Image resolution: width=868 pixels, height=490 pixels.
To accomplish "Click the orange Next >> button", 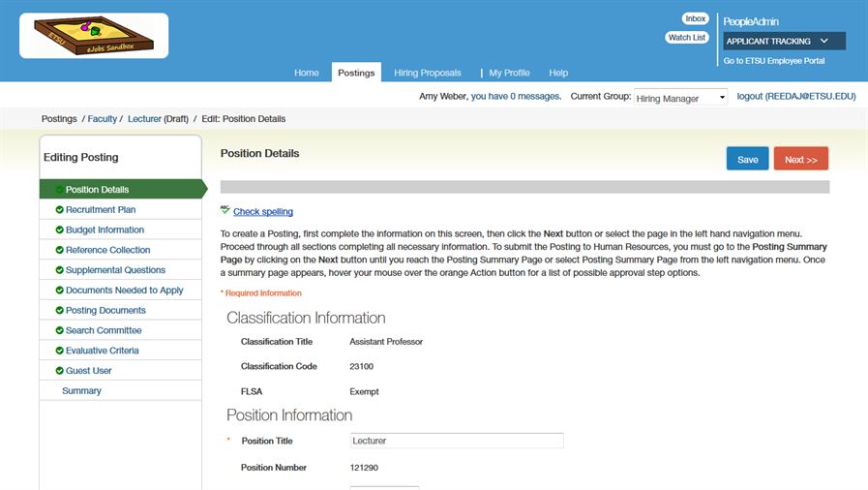I will pos(800,159).
